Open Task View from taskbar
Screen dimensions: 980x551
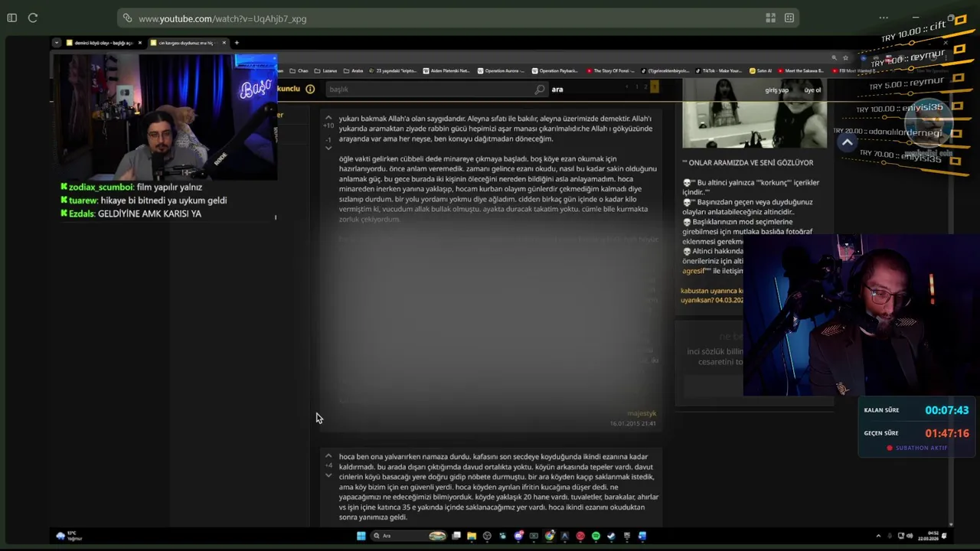click(456, 536)
